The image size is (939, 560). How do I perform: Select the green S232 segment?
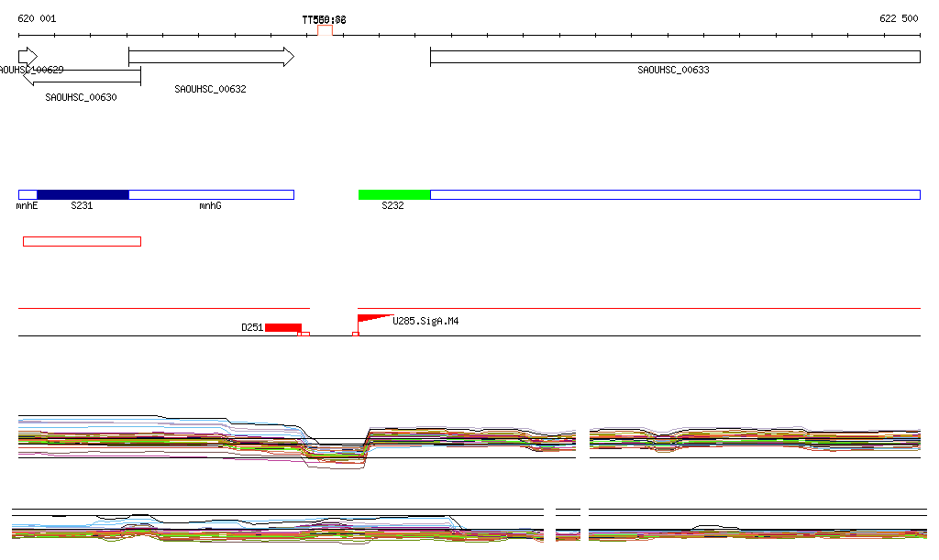(x=393, y=194)
